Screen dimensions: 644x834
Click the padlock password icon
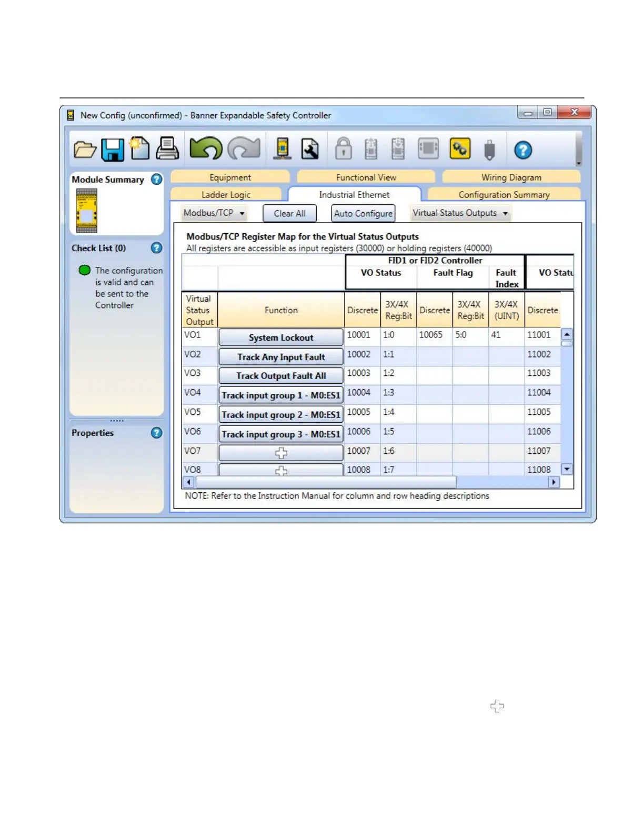tap(344, 148)
